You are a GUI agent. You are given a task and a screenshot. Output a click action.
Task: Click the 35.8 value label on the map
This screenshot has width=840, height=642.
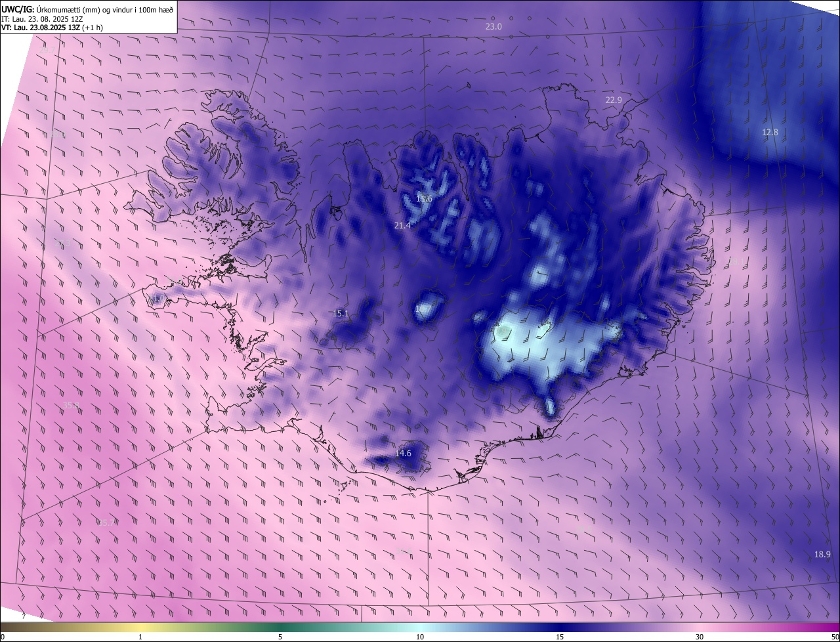pos(71,406)
